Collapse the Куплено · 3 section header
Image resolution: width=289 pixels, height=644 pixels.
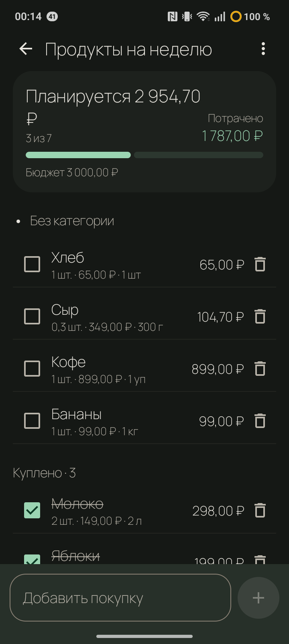point(44,473)
